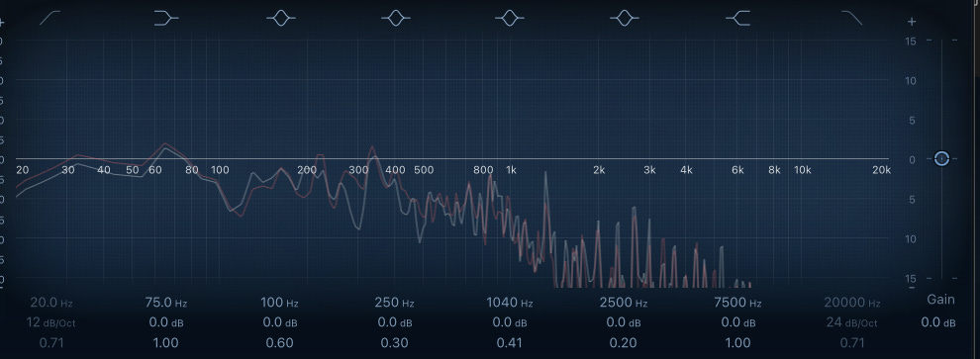Toggle the bell band icon above 100 Hz
Screen dimensions: 980x359
pyautogui.click(x=280, y=18)
